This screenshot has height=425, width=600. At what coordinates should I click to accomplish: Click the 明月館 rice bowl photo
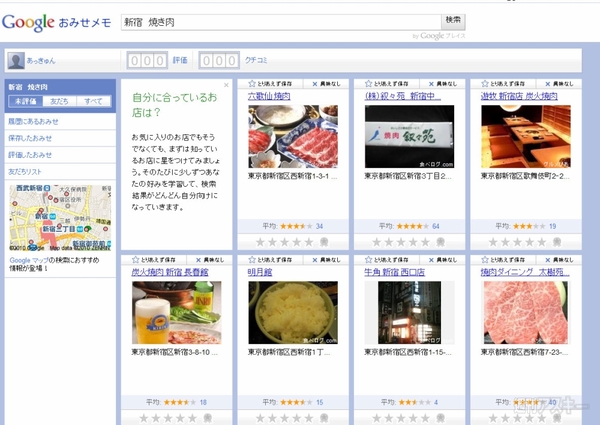293,313
